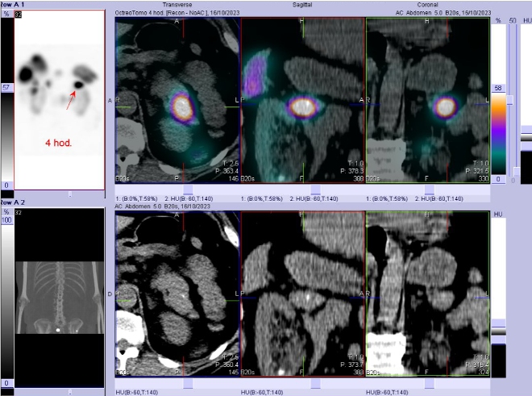Click the 'OctreoTomo 4 hod. [Recon - NoAC]' series title
This screenshot has height=396, width=532.
(x=161, y=13)
